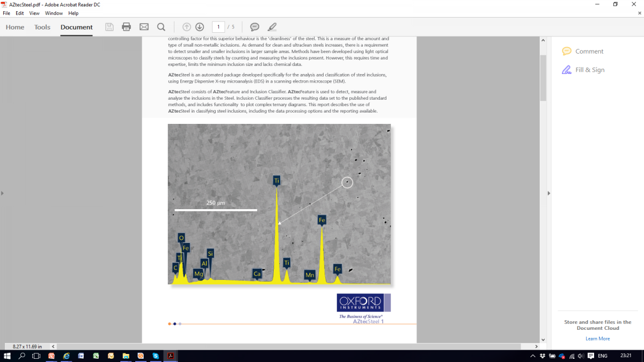
Task: Switch to Acrobat Reader taskbar icon
Action: [170, 356]
